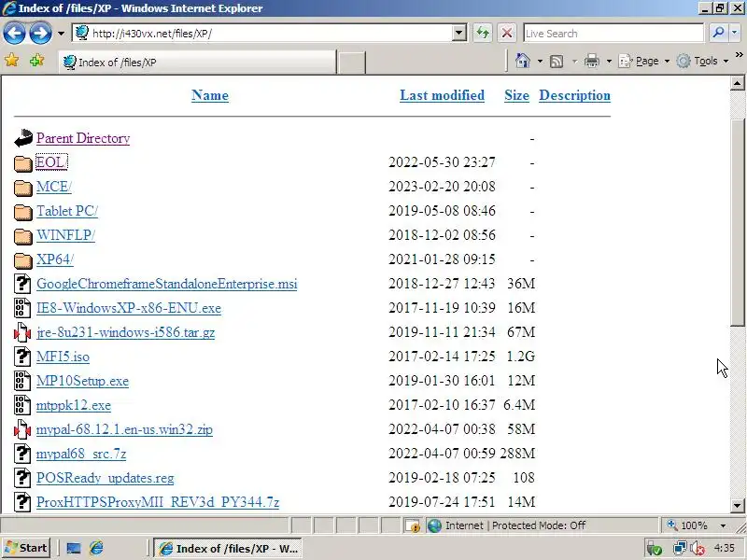Screen dimensions: 747x560
Task: Download the MFI5.iso file
Action: pyautogui.click(x=63, y=357)
